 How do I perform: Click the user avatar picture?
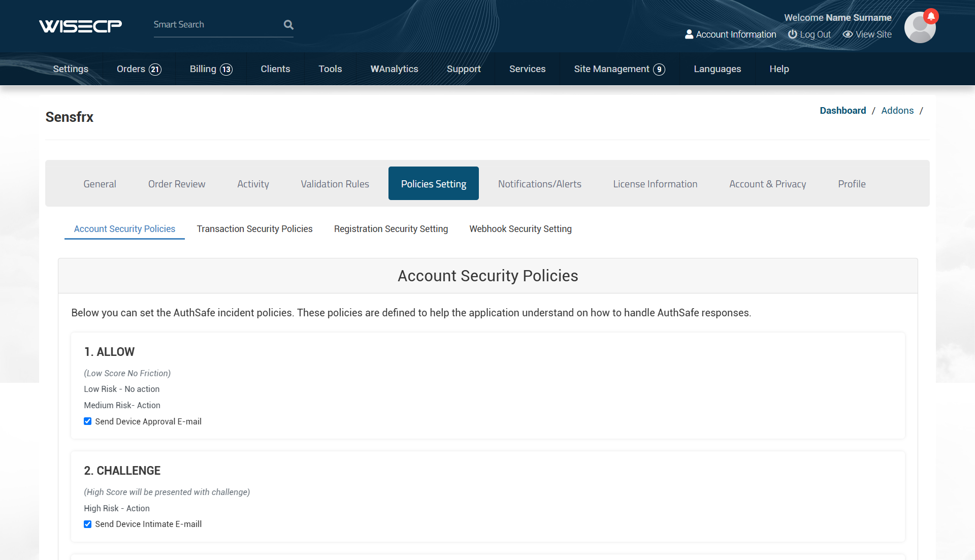point(920,27)
